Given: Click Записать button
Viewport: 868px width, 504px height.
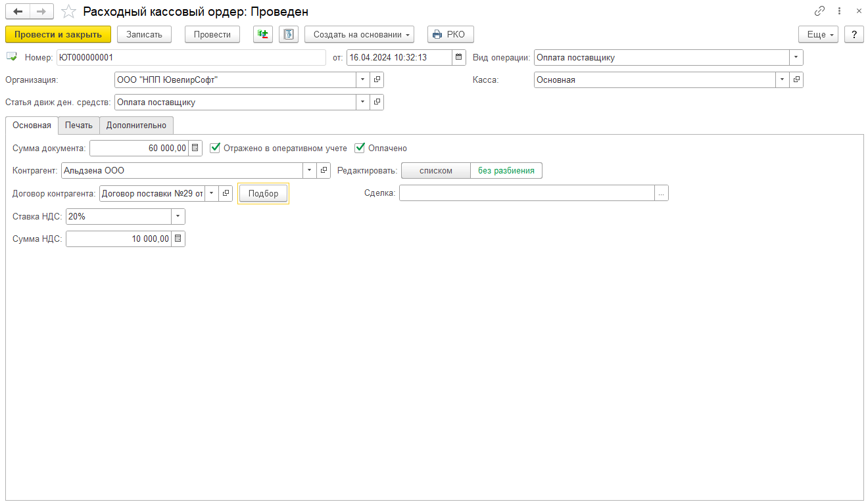Looking at the screenshot, I should 144,34.
